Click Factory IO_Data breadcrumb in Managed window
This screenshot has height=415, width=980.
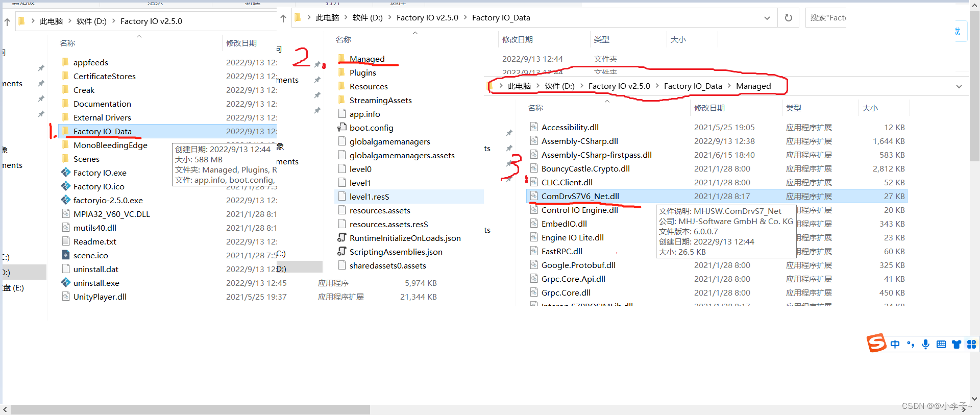[693, 86]
